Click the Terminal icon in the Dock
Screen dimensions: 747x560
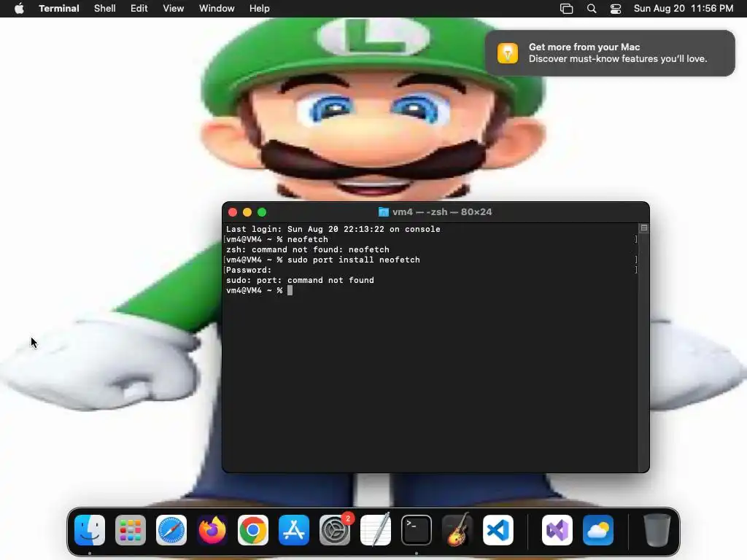click(417, 530)
